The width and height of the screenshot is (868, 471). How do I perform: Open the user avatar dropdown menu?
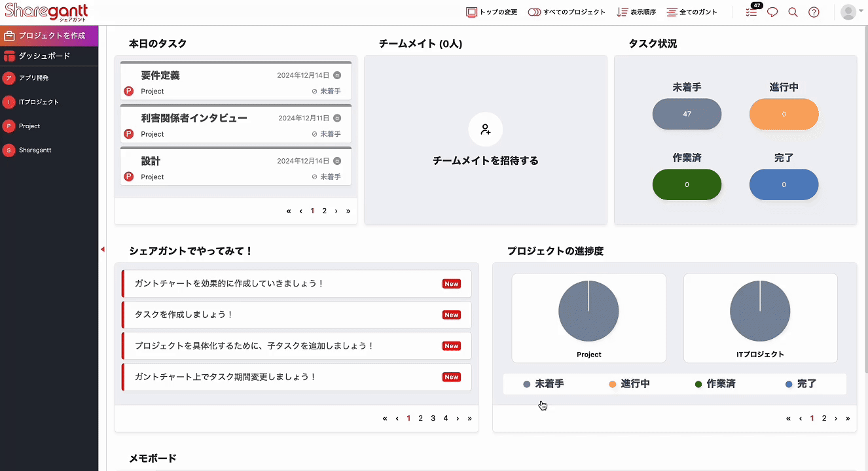pos(852,12)
